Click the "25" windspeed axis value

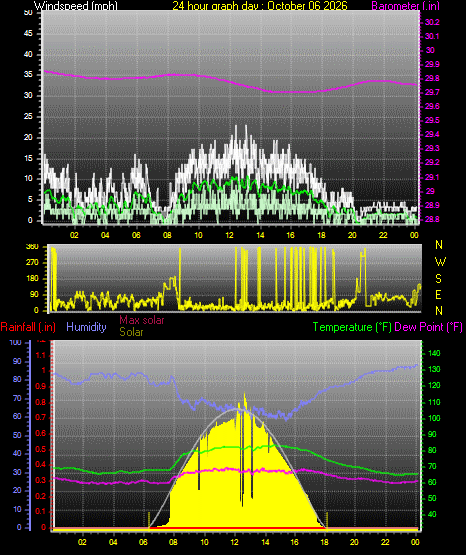[28, 116]
